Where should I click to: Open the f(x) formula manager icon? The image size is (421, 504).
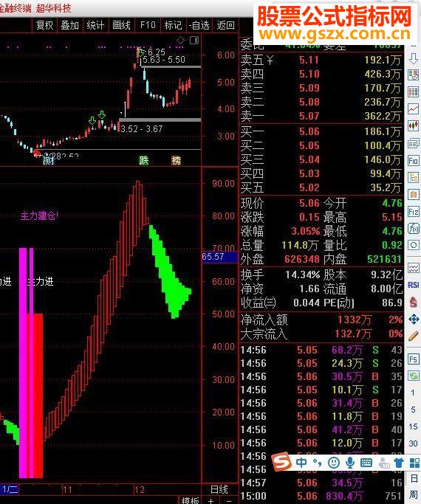(x=414, y=229)
